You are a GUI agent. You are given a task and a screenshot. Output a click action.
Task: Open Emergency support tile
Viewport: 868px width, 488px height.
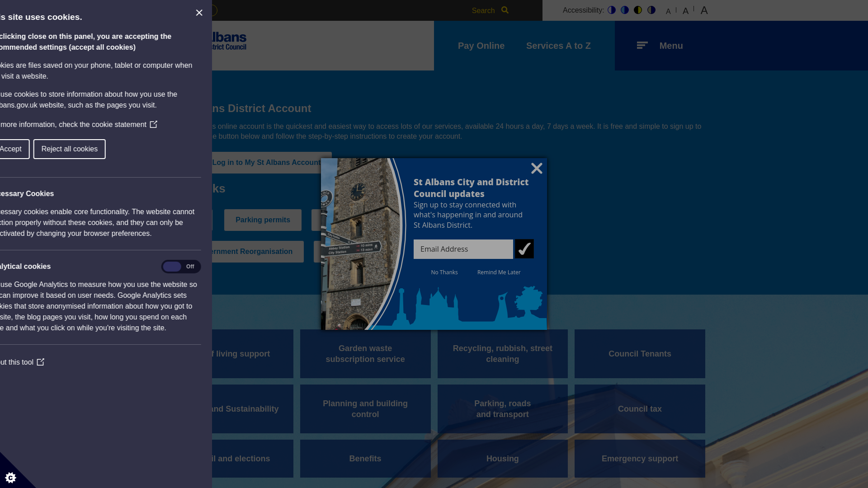click(x=640, y=459)
